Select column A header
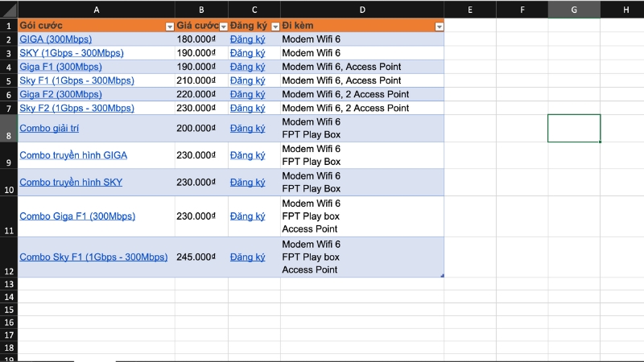Screen dimensions: 644x362 pyautogui.click(x=97, y=10)
